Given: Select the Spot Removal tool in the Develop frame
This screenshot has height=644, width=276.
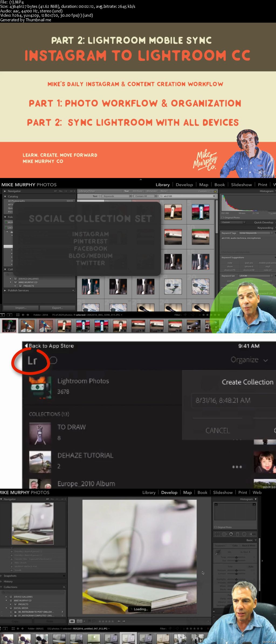Looking at the screenshot, I should (x=224, y=534).
